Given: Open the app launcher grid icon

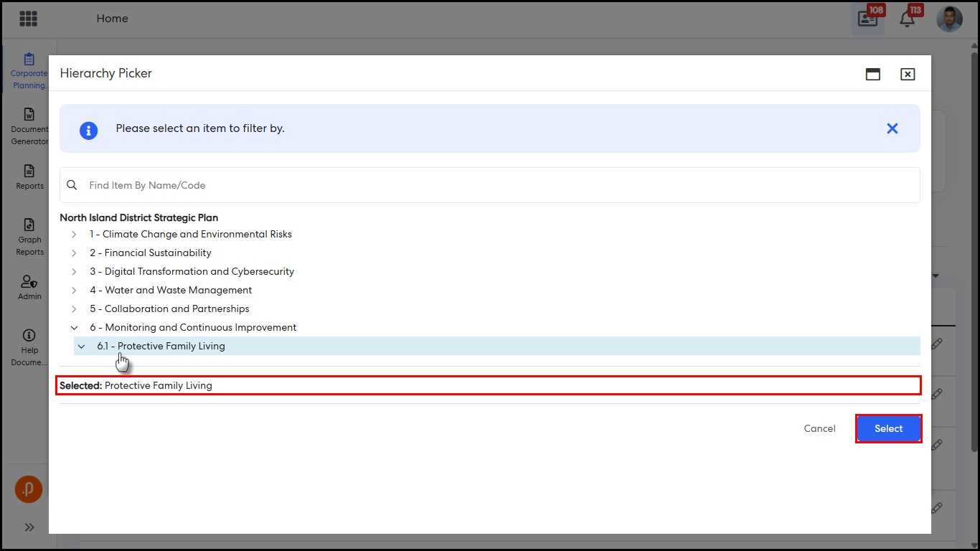Looking at the screenshot, I should tap(28, 19).
